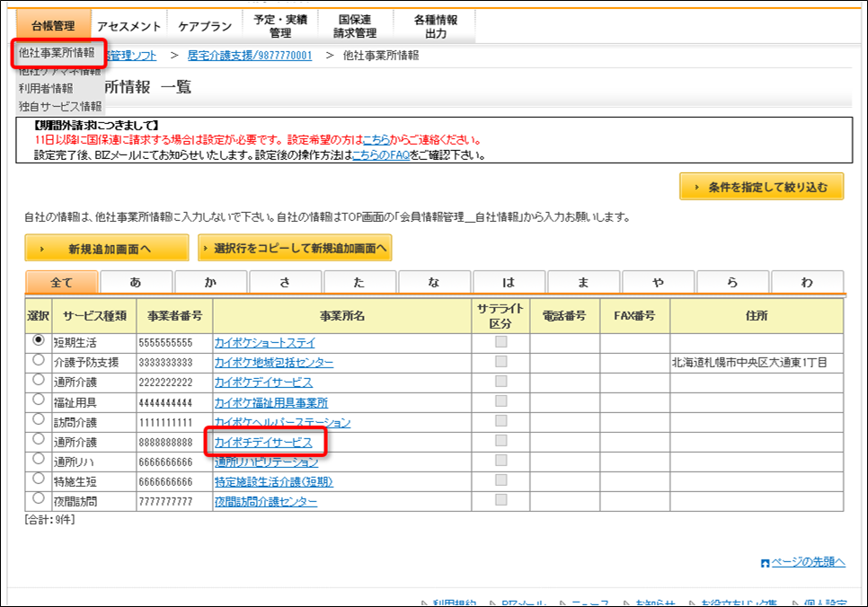
Task: Open カイポケ福祉用具事業所 link
Action: [x=271, y=403]
